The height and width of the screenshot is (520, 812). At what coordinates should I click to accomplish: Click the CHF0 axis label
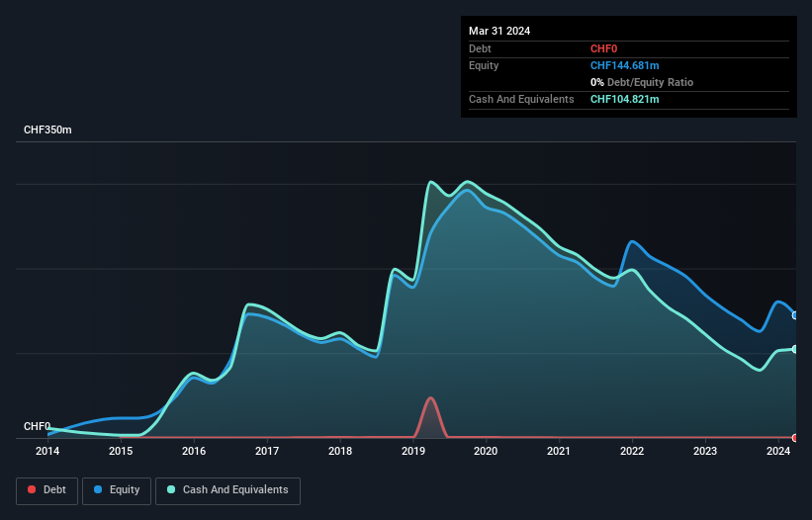[37, 426]
